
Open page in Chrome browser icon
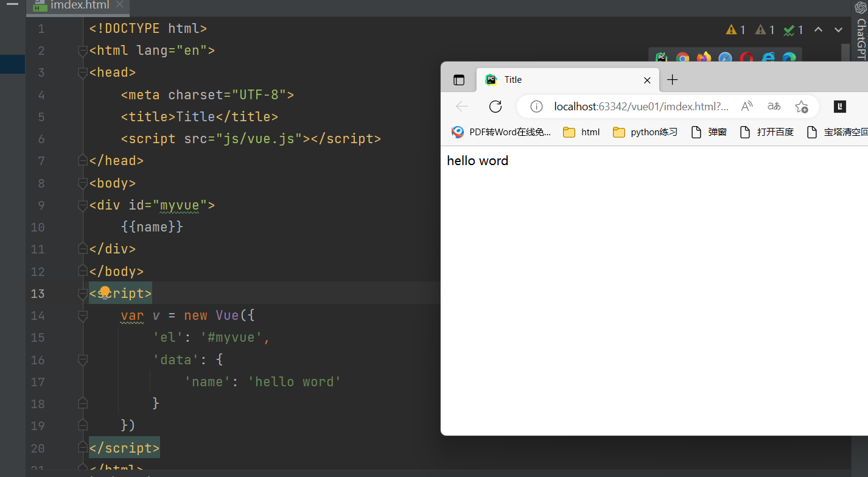tap(682, 58)
